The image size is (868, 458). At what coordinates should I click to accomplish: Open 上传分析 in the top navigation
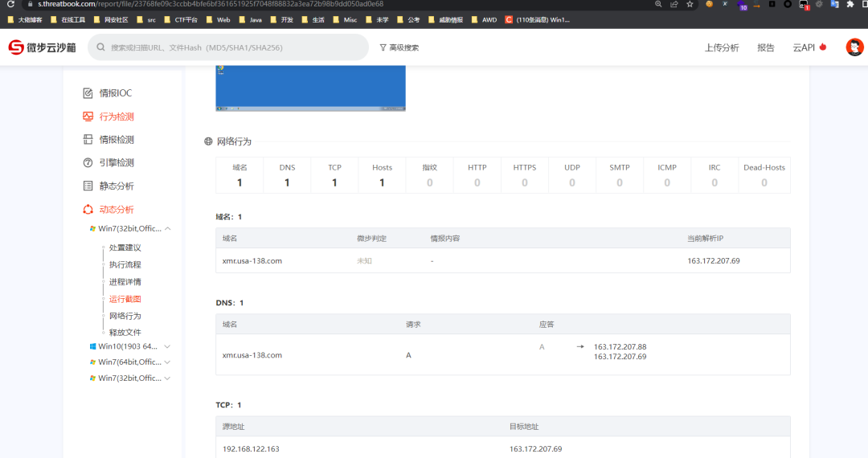point(721,47)
